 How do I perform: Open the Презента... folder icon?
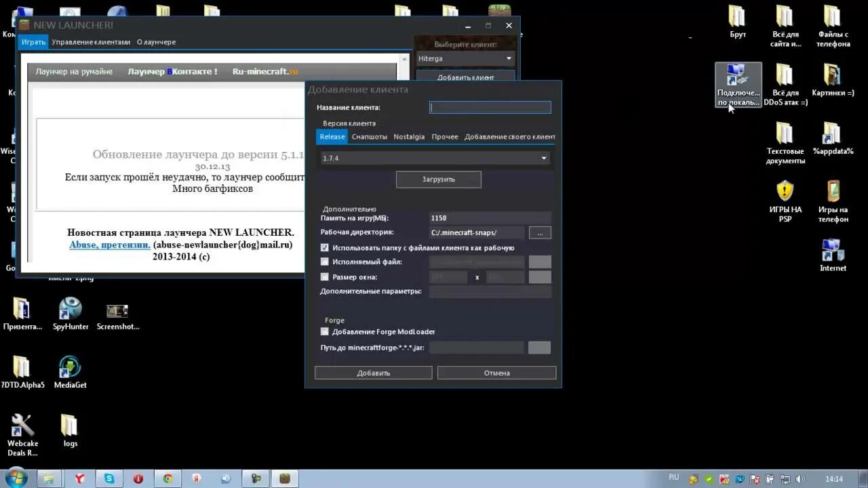[22, 314]
